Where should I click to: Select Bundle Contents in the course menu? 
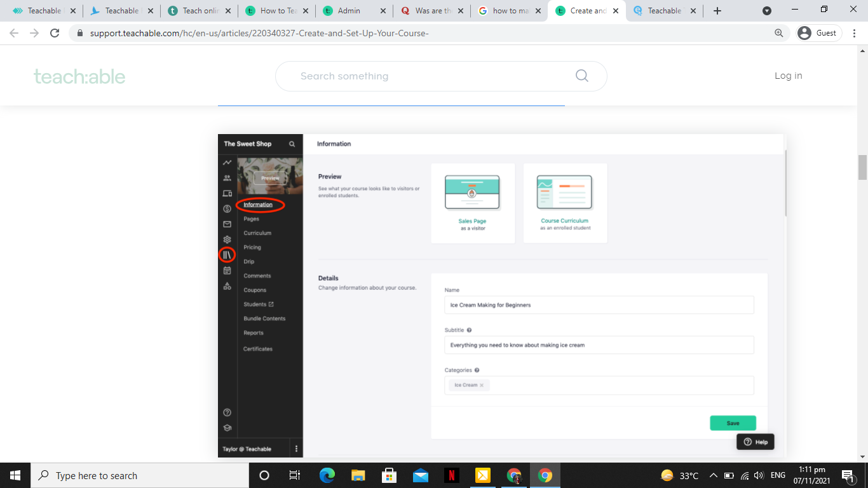(x=264, y=318)
